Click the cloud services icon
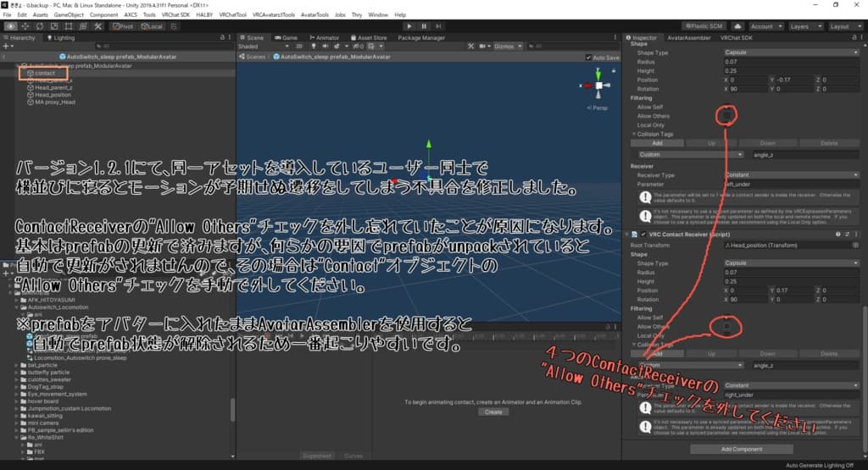This screenshot has height=470, width=868. point(737,26)
